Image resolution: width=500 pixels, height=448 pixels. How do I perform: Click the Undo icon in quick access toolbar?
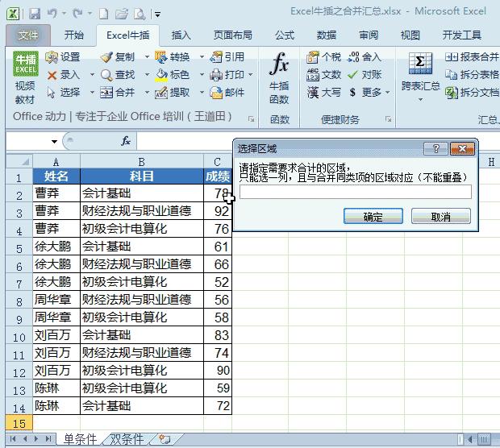52,14
